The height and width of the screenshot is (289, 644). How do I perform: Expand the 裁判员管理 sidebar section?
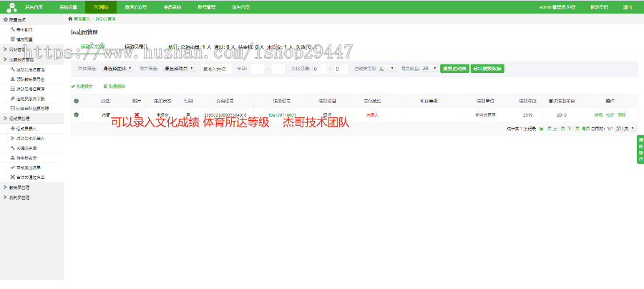(x=31, y=198)
